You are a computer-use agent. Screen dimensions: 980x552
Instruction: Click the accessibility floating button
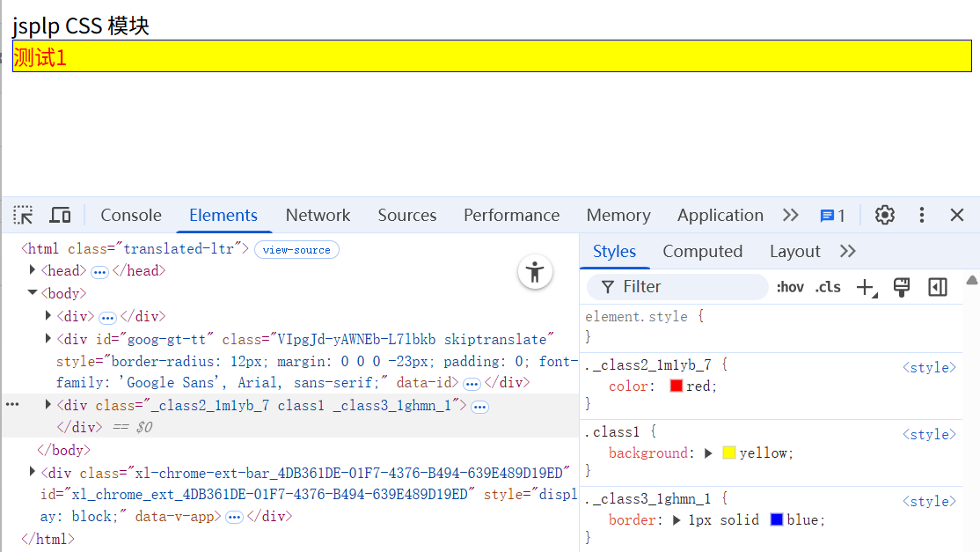pyautogui.click(x=535, y=272)
